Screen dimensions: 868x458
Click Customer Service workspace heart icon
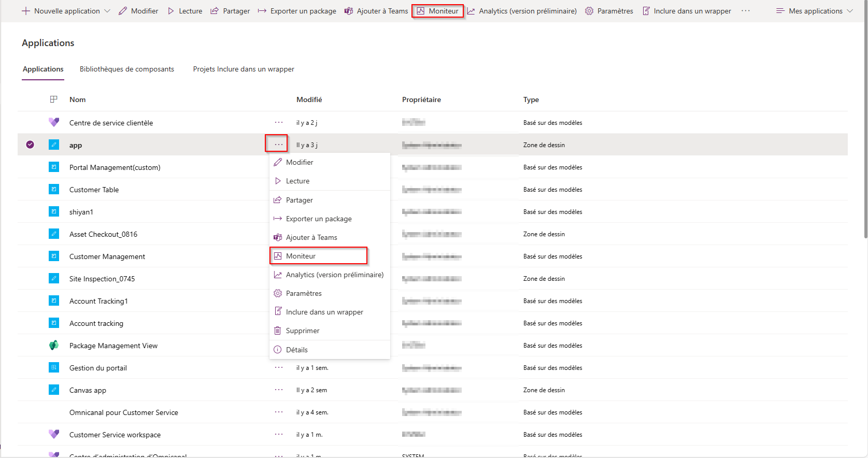point(54,434)
